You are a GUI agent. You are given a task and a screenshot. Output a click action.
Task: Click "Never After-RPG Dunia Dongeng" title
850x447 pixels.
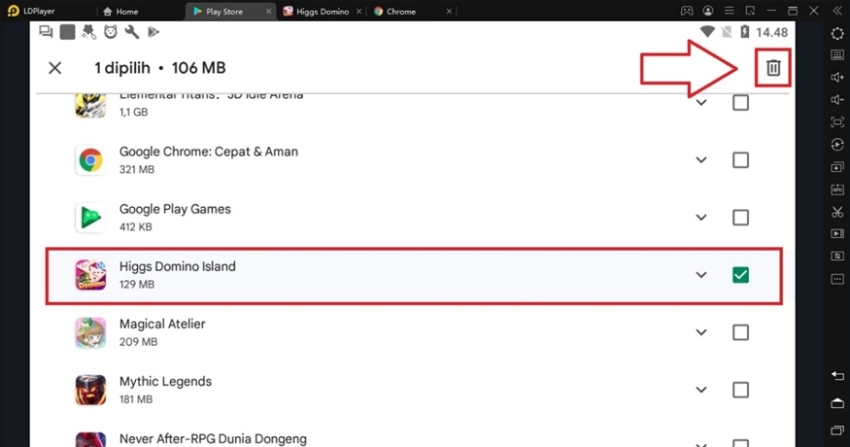click(x=213, y=439)
